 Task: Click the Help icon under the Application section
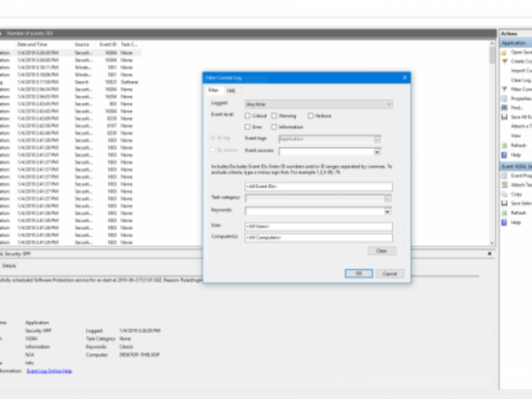click(x=504, y=155)
